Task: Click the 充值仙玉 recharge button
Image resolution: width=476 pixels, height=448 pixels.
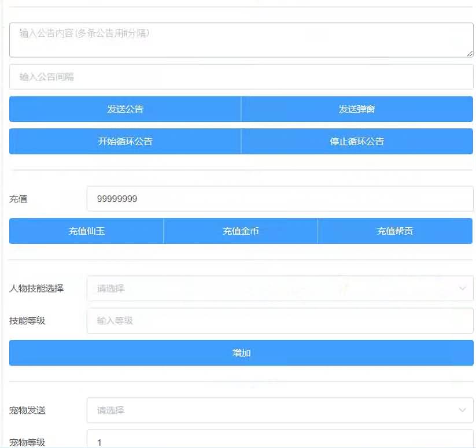Action: click(x=86, y=231)
